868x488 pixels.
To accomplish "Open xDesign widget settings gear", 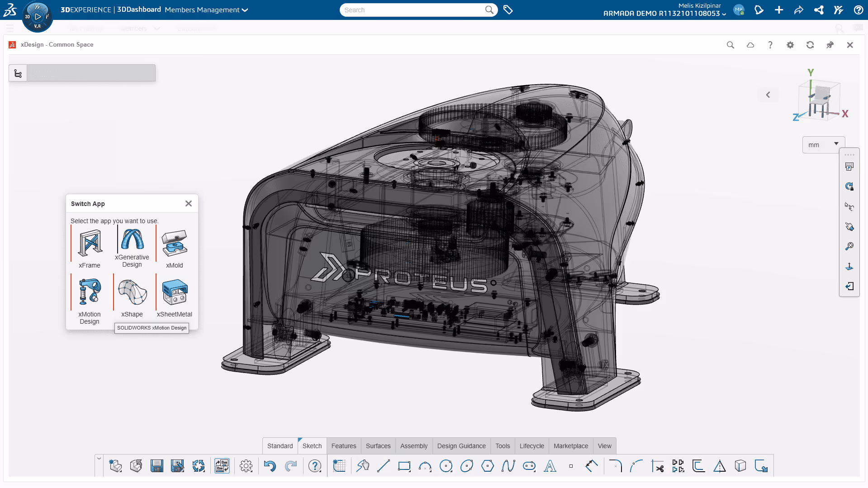I will [x=790, y=45].
